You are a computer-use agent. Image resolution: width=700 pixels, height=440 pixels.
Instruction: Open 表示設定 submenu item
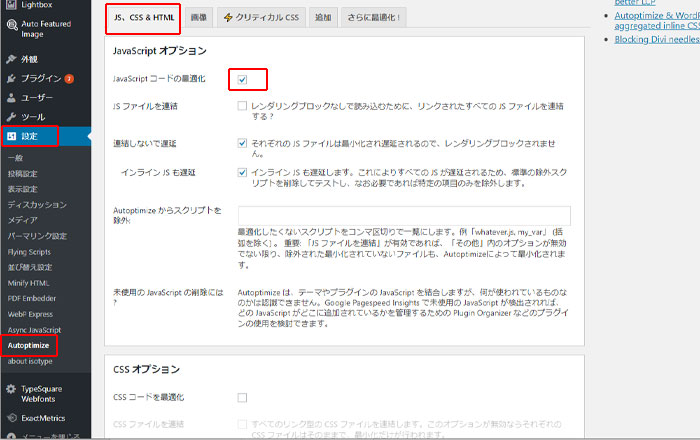click(22, 189)
